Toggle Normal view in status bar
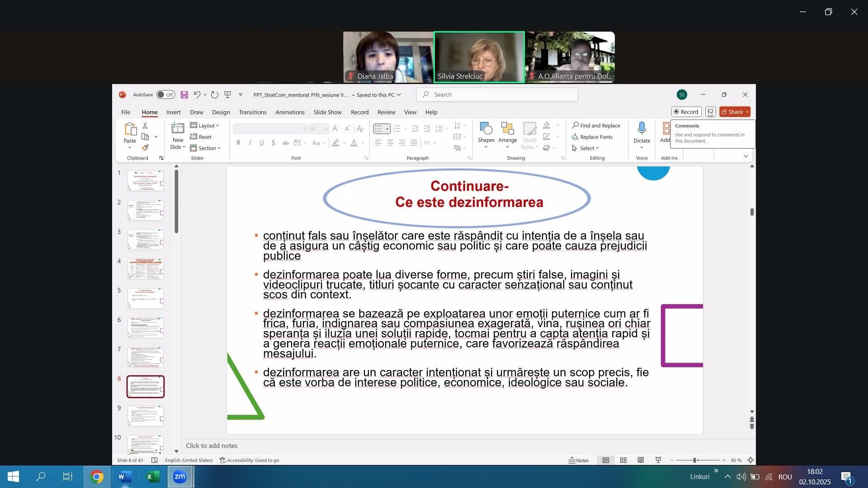This screenshot has width=868, height=488. [x=605, y=460]
